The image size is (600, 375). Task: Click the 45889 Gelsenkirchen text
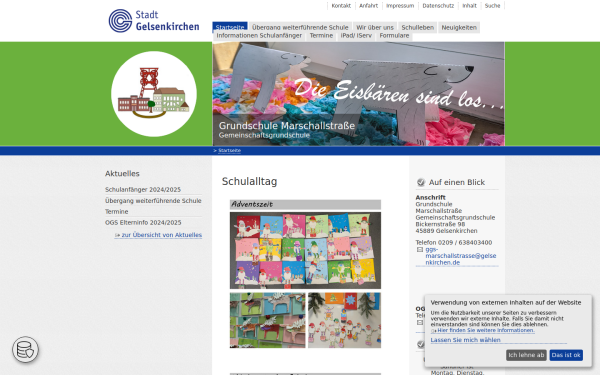[446, 231]
